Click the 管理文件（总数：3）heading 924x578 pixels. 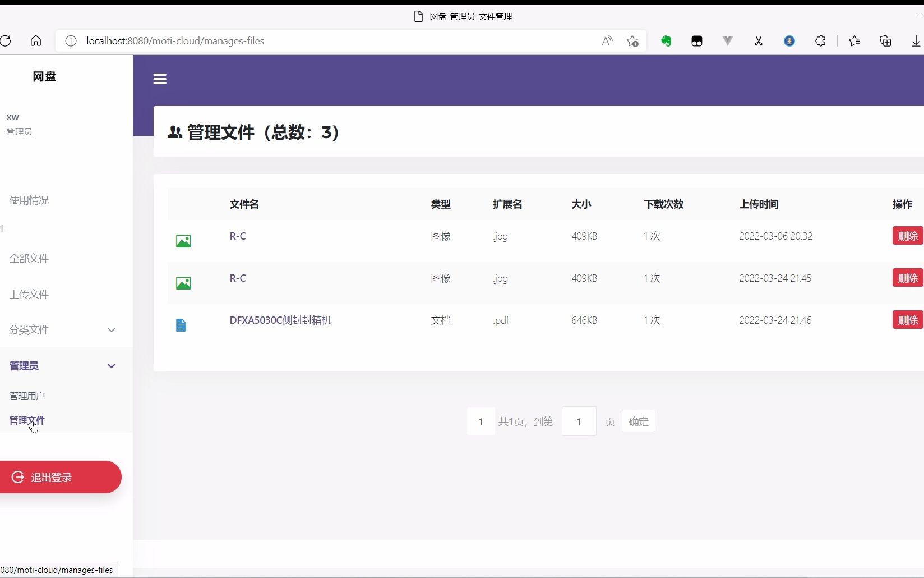pyautogui.click(x=264, y=132)
